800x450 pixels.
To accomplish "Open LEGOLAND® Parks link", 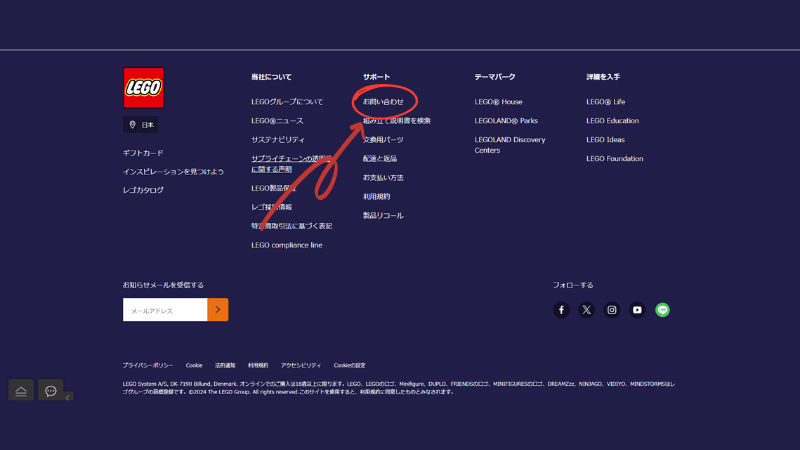I will (x=506, y=121).
